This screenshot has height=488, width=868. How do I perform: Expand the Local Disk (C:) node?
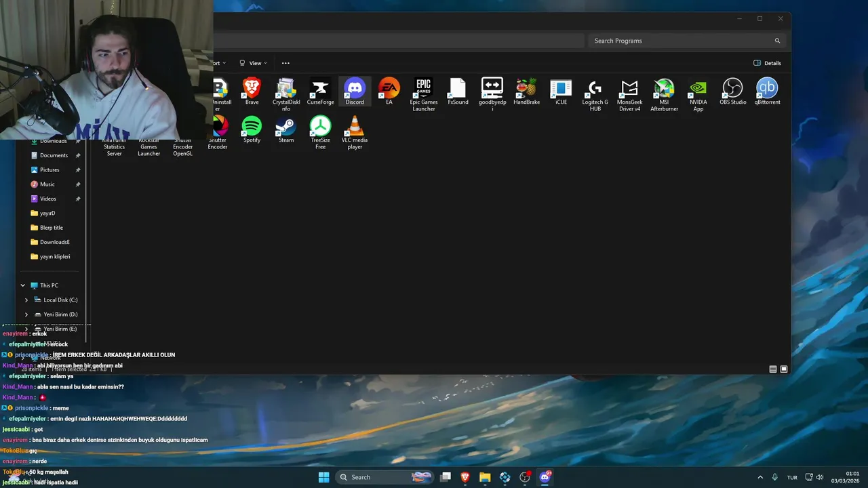click(x=26, y=300)
